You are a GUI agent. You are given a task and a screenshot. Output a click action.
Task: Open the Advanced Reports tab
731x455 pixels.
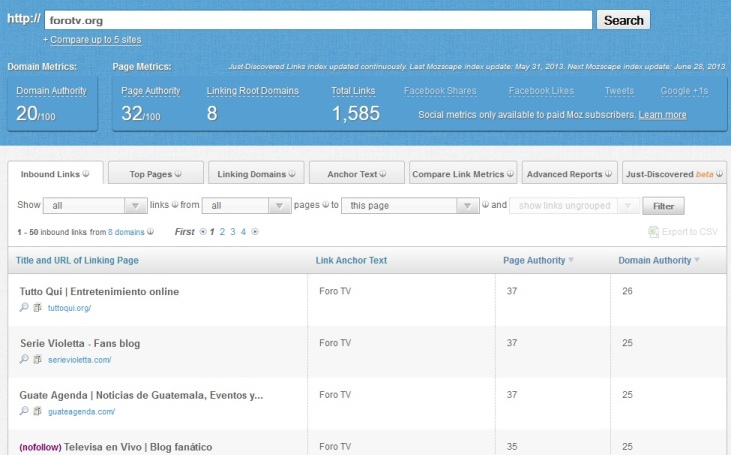point(570,173)
